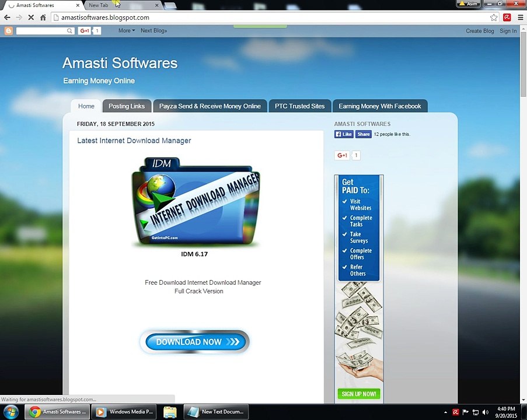Click the scrollbar down arrow
527x420 pixels.
click(x=523, y=400)
